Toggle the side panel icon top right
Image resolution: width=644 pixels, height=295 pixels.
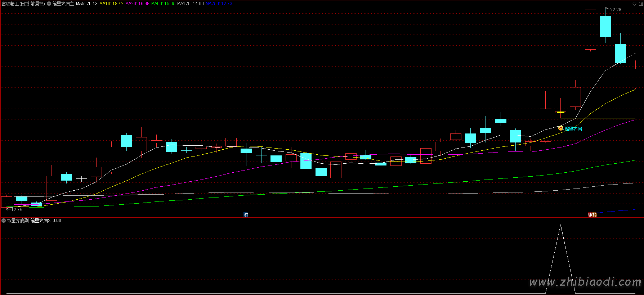(x=640, y=4)
